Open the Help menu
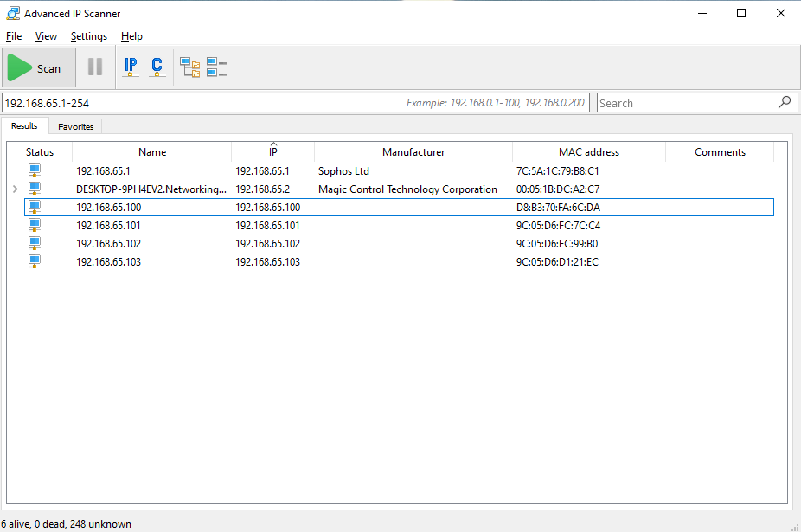Screen dimensions: 801x532 coord(131,36)
